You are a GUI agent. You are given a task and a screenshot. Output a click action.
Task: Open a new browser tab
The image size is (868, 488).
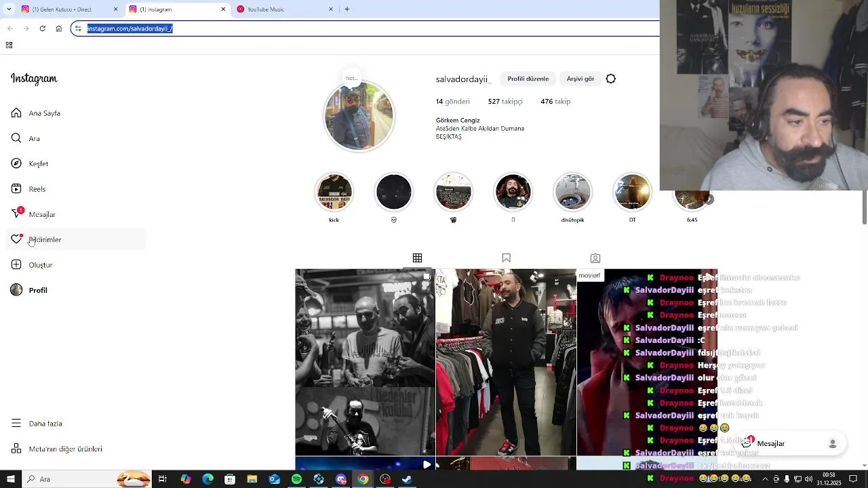tap(347, 9)
